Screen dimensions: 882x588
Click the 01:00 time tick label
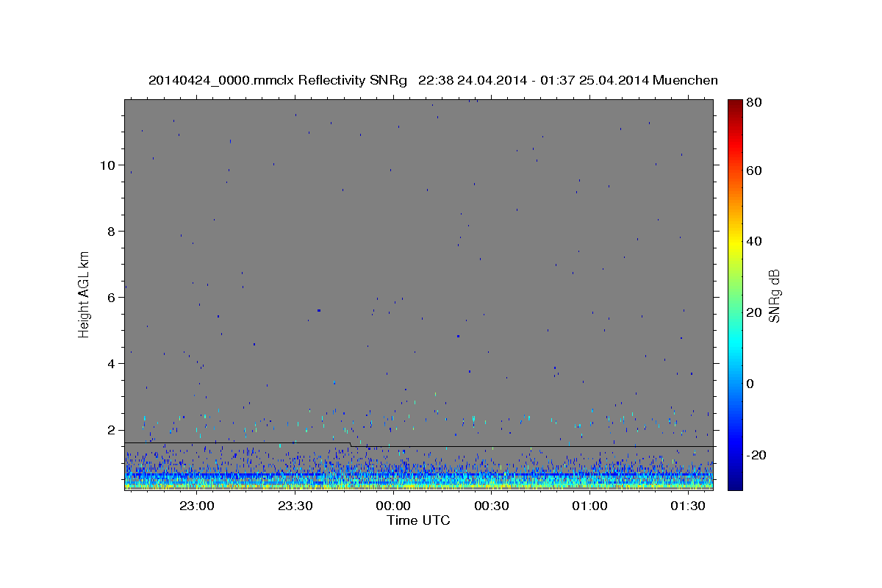coord(589,506)
